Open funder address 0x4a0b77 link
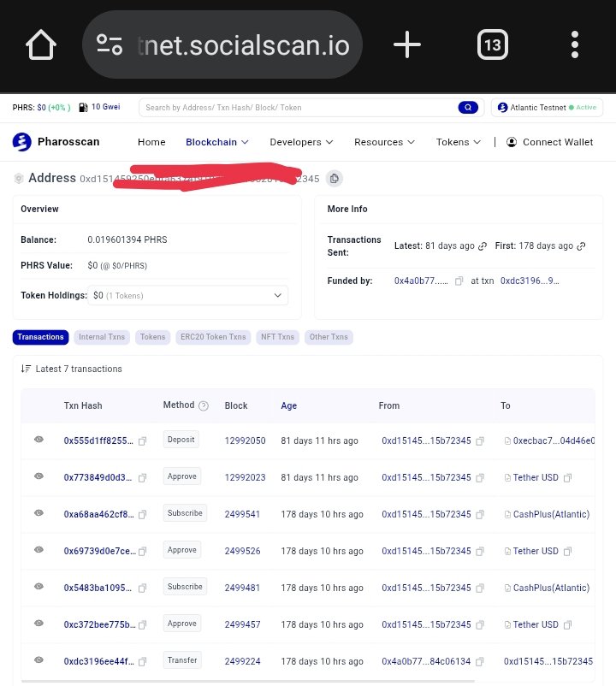The height and width of the screenshot is (686, 616). click(421, 281)
